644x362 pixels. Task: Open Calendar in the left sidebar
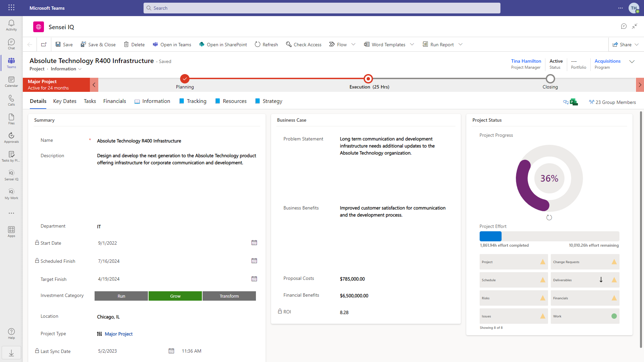(x=11, y=81)
